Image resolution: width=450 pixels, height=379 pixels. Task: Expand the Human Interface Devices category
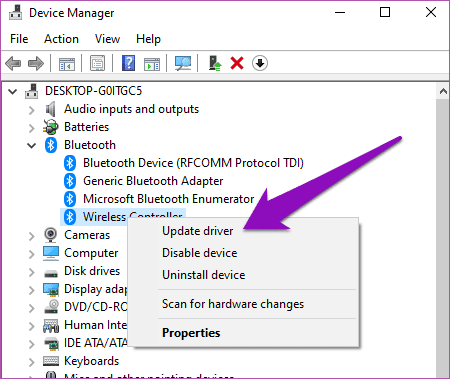point(31,326)
